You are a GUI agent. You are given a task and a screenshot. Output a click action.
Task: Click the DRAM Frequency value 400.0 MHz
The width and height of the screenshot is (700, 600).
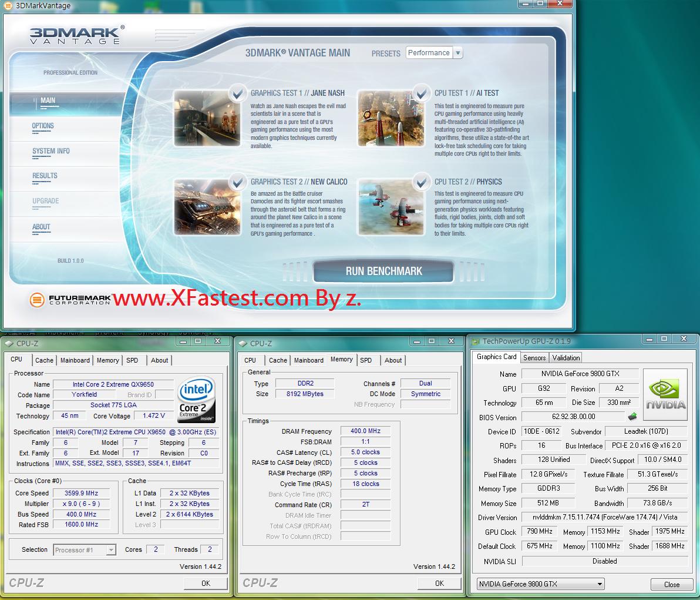coord(365,431)
